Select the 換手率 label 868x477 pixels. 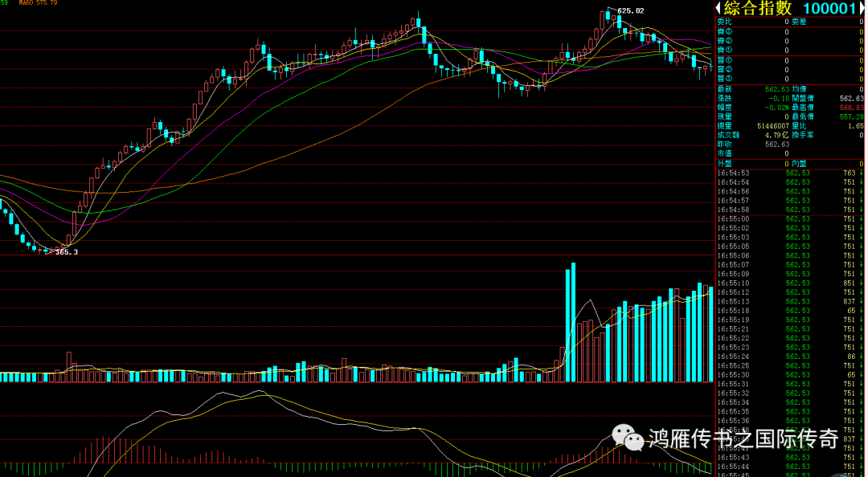pos(803,135)
